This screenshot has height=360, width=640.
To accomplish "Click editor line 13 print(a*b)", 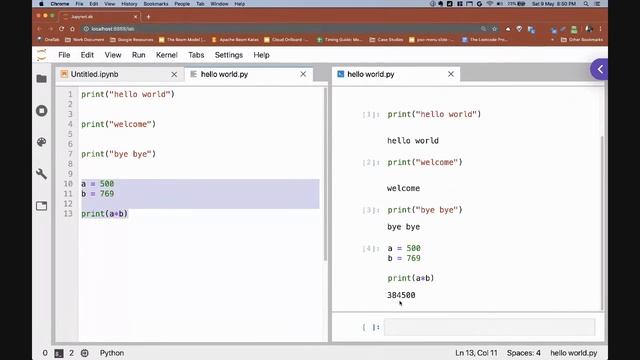I will pos(104,213).
